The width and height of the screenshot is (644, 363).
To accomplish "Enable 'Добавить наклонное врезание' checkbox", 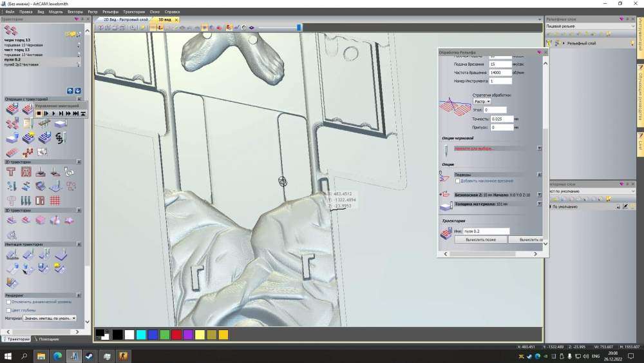I will [456, 181].
